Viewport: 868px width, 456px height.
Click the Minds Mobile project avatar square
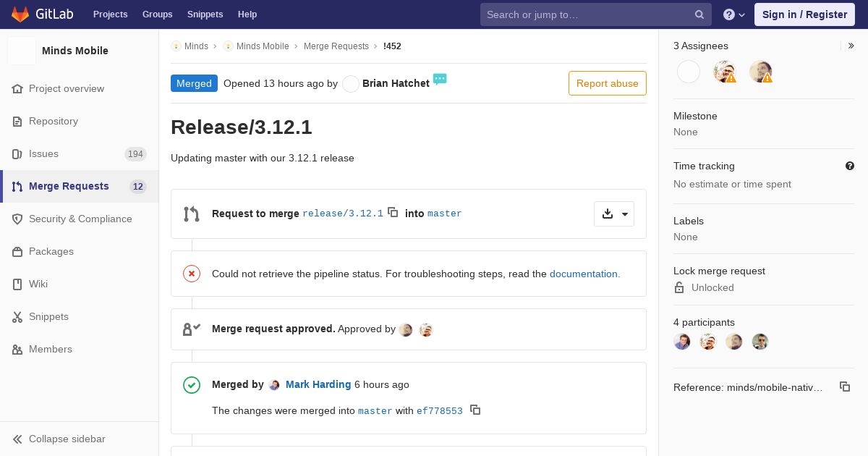point(22,51)
